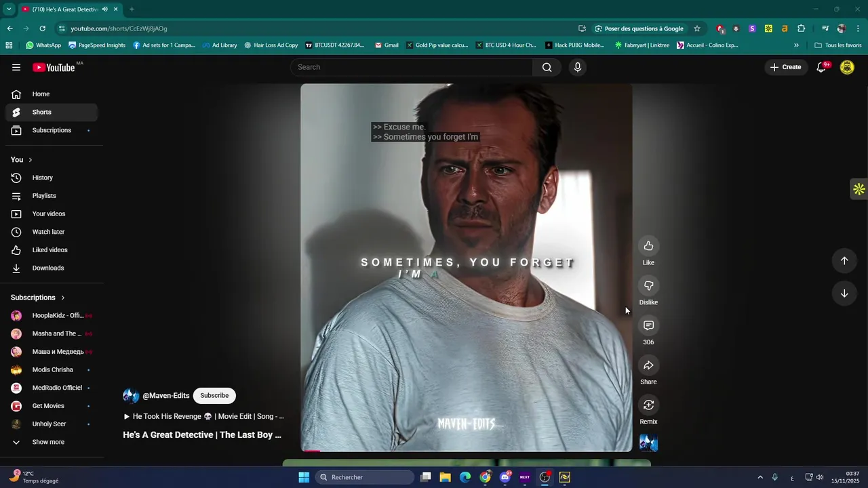Viewport: 868px width, 488px height.
Task: Open the Get Movies channel
Action: click(52, 406)
